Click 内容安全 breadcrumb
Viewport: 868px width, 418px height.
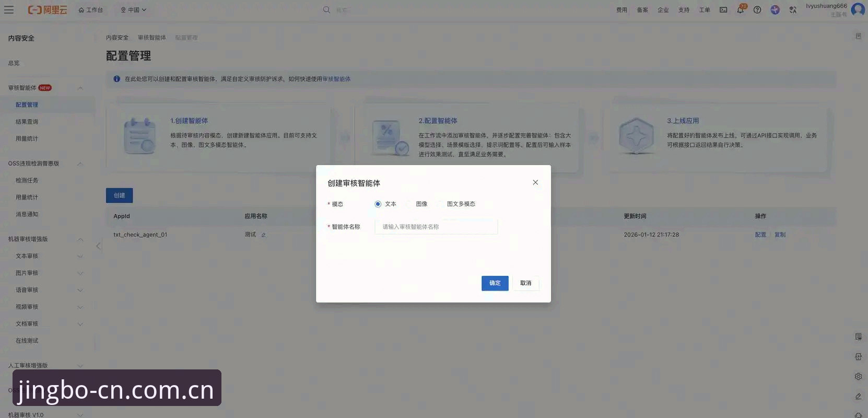(117, 38)
